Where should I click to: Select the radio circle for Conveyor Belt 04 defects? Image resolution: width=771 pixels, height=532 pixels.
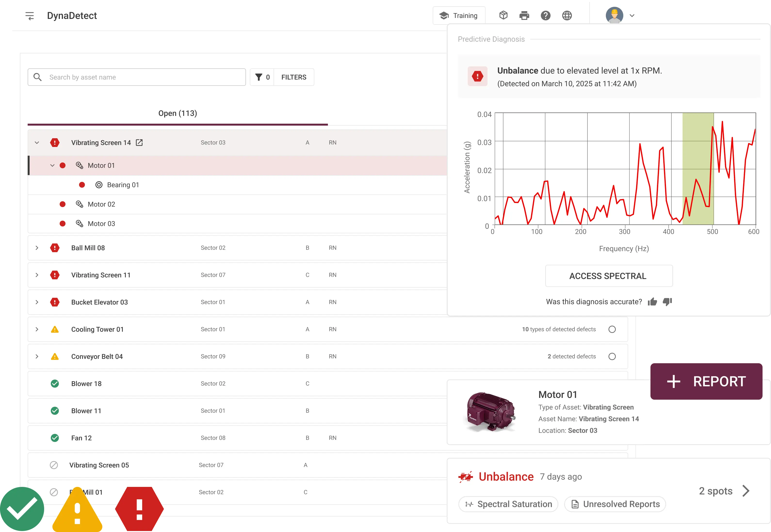[612, 356]
